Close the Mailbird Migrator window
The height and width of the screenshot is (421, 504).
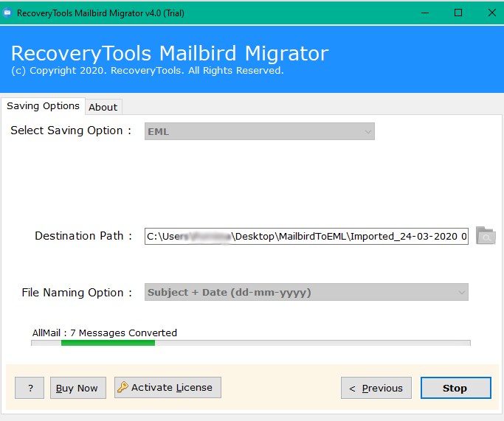tap(491, 13)
